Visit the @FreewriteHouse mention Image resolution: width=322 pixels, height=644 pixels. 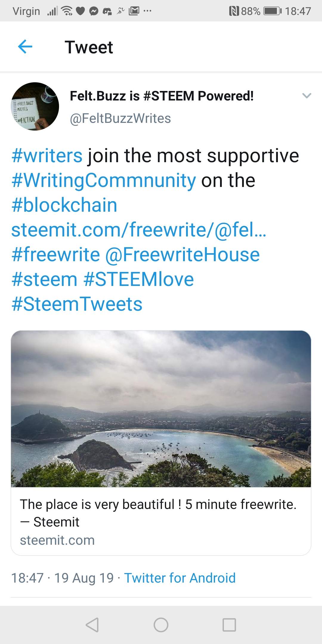[182, 255]
